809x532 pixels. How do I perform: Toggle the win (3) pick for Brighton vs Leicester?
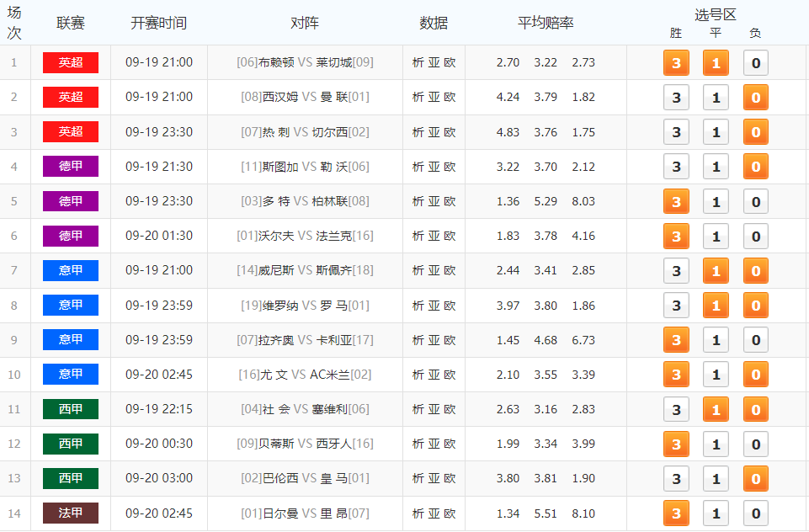[x=676, y=63]
